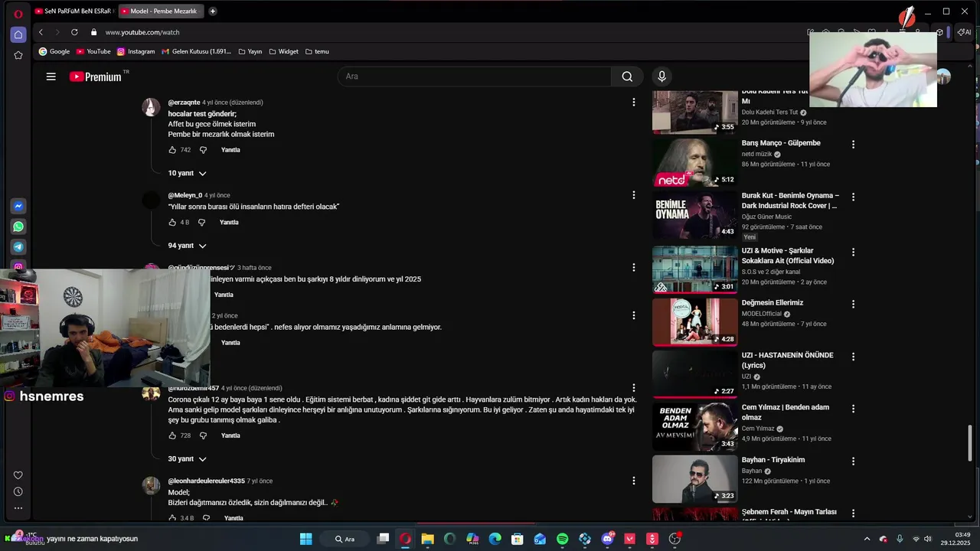Open YouTube bookmark in bookmarks bar
This screenshot has height=551, width=980.
tap(93, 51)
